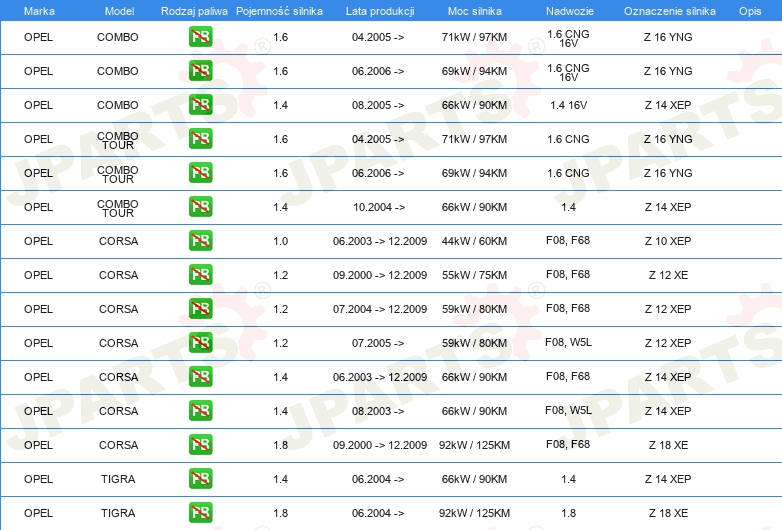This screenshot has width=782, height=530.
Task: Select the 'Z 12 XE' engine code
Action: (668, 275)
